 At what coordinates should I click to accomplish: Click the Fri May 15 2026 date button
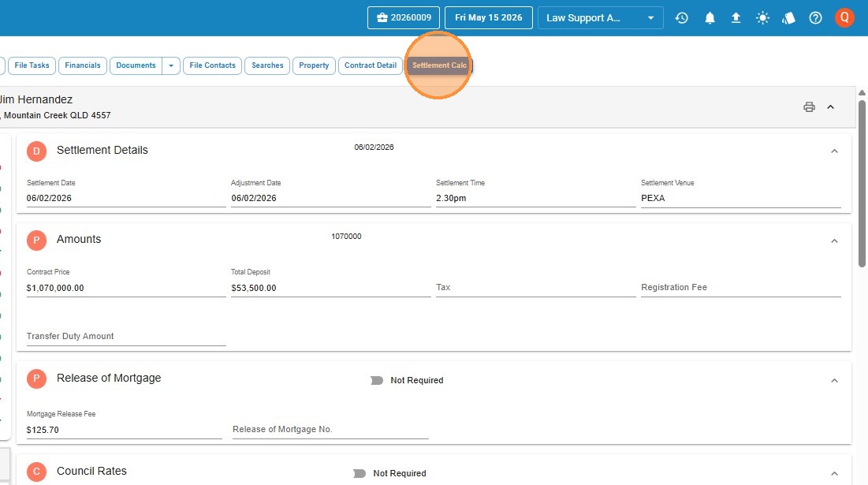(x=488, y=17)
